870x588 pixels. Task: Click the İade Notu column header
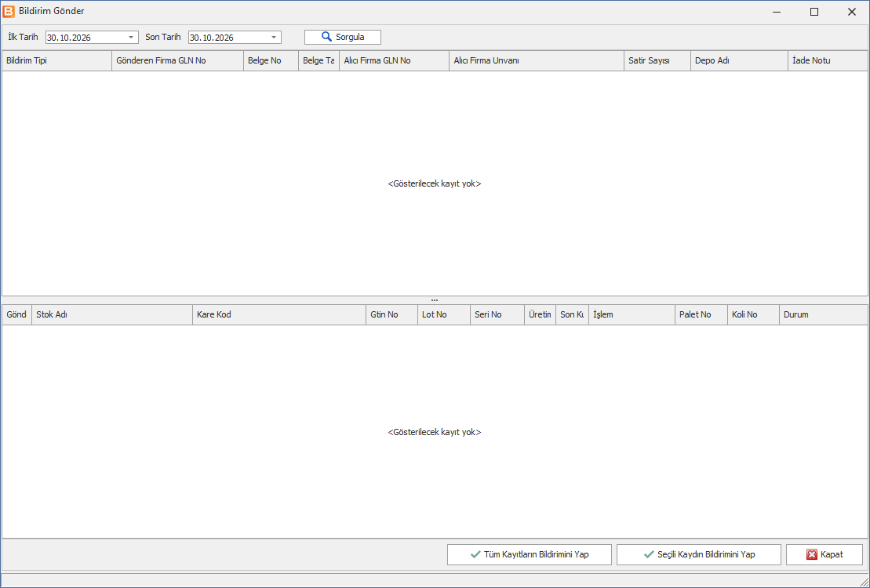[x=828, y=60]
